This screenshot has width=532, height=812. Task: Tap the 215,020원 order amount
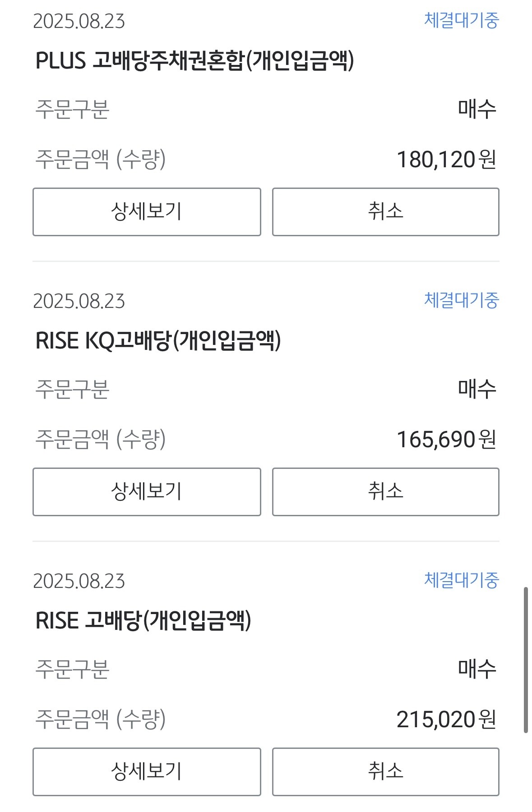[446, 720]
